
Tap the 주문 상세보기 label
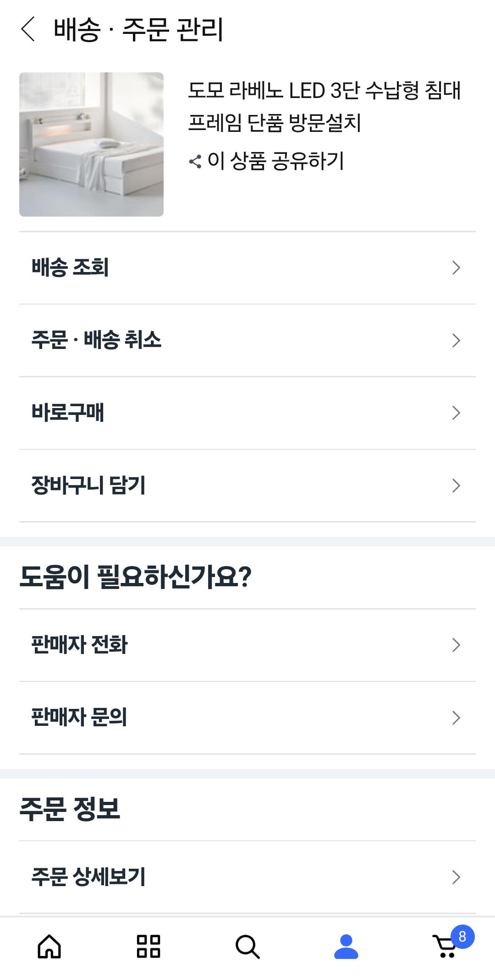[88, 877]
